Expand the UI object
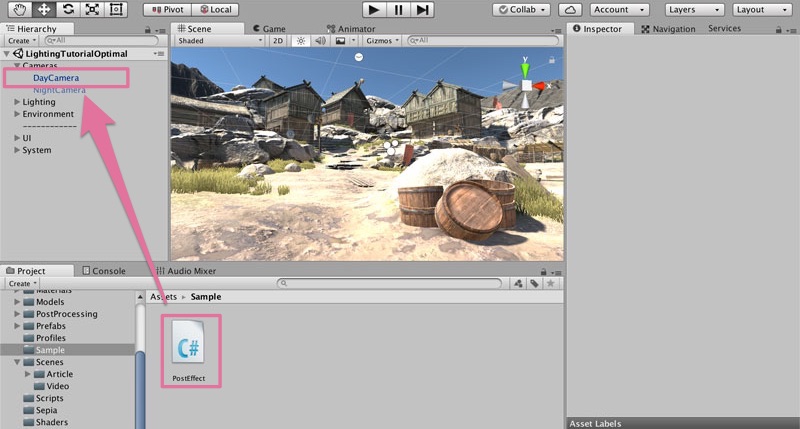The width and height of the screenshot is (800, 429). pyautogui.click(x=17, y=138)
